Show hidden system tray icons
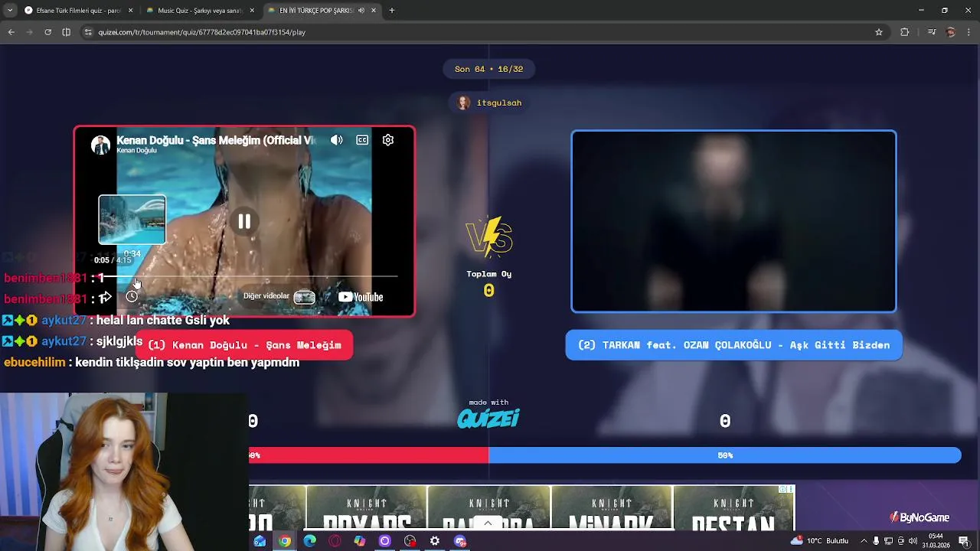 tap(864, 541)
